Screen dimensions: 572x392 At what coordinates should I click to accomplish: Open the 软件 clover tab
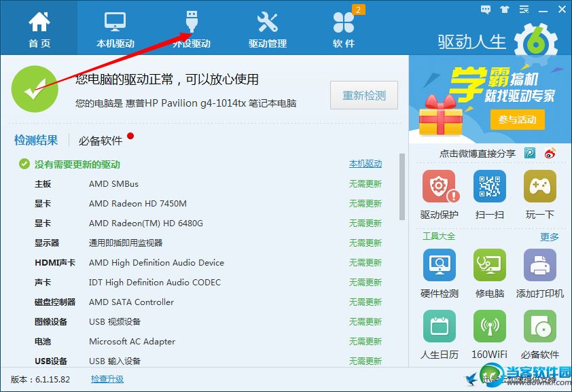pos(344,29)
